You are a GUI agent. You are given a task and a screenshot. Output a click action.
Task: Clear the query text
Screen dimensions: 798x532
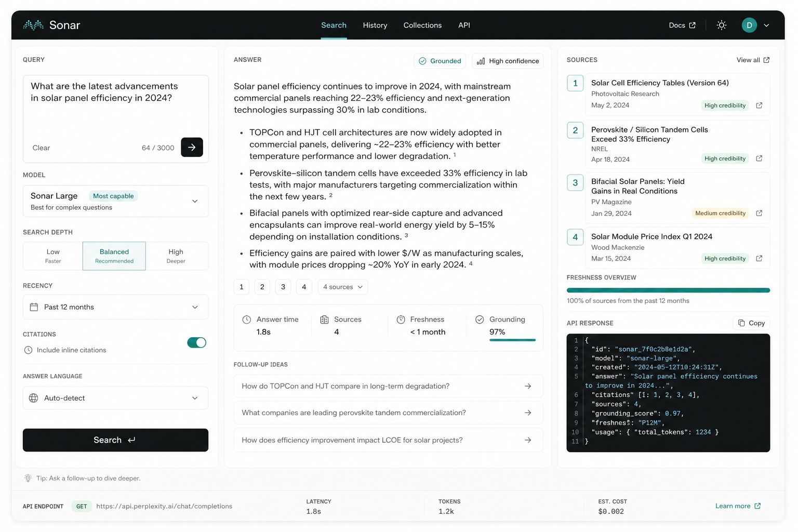click(41, 148)
